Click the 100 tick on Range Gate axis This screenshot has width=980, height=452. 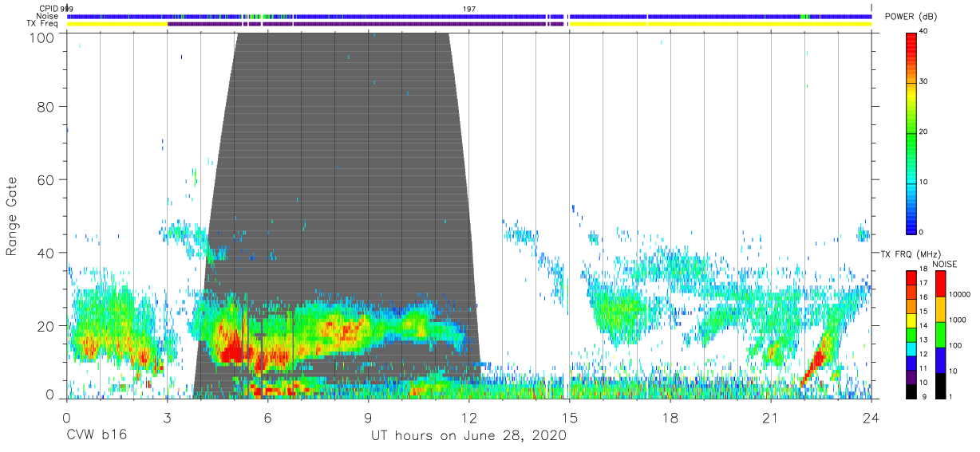(42, 37)
